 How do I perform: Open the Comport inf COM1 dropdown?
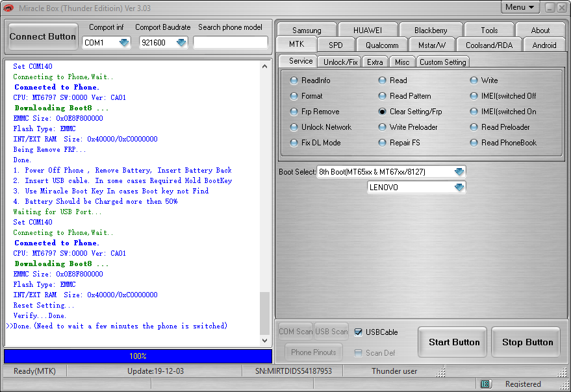(124, 43)
